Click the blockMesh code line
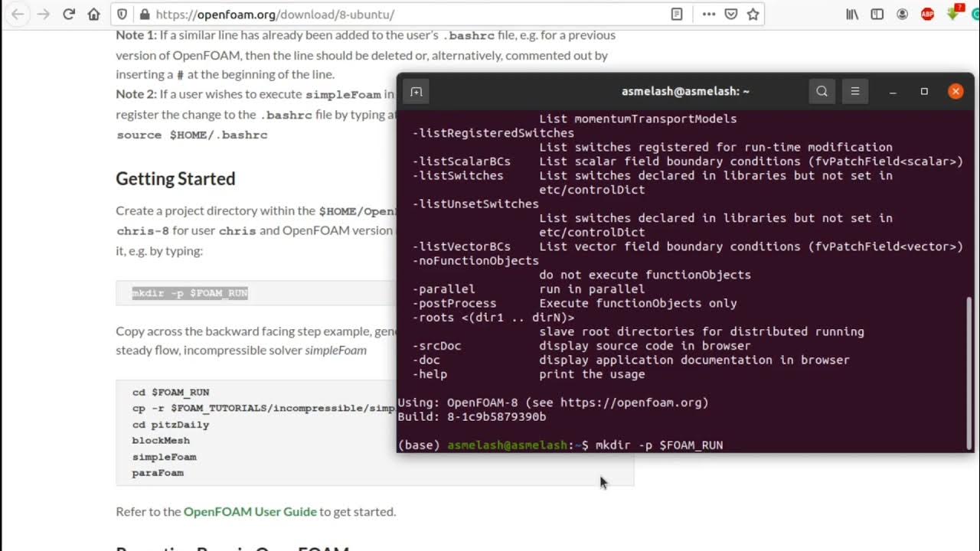 [x=161, y=441]
